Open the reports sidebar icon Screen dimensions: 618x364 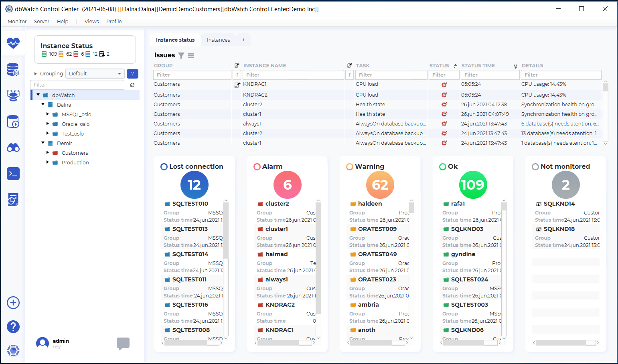coord(13,199)
